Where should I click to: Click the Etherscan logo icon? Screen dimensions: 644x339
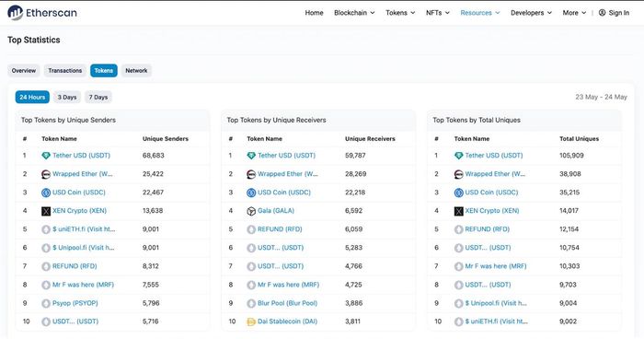[x=16, y=13]
